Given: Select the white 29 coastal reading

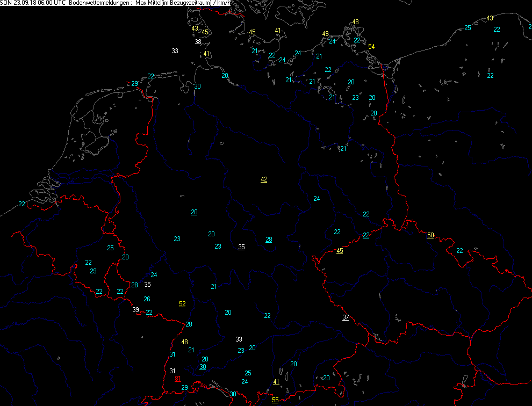Looking at the screenshot, I should (134, 84).
